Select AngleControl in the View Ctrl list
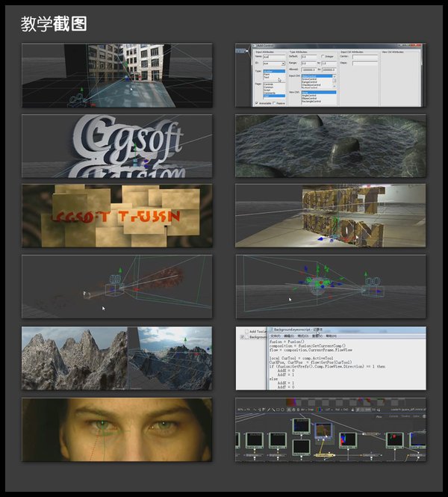Viewport: 448px width, 497px height. point(319,96)
